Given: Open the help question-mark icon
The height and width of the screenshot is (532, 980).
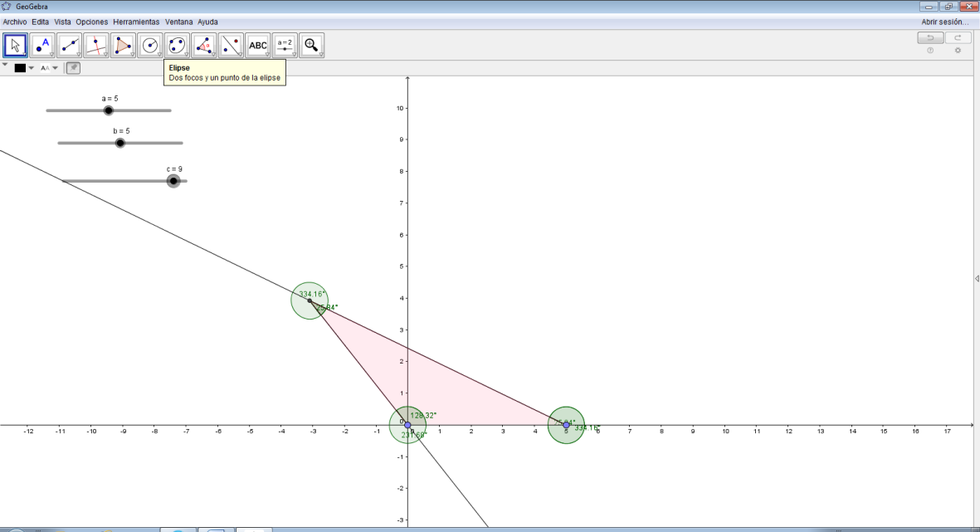Looking at the screenshot, I should pos(930,51).
